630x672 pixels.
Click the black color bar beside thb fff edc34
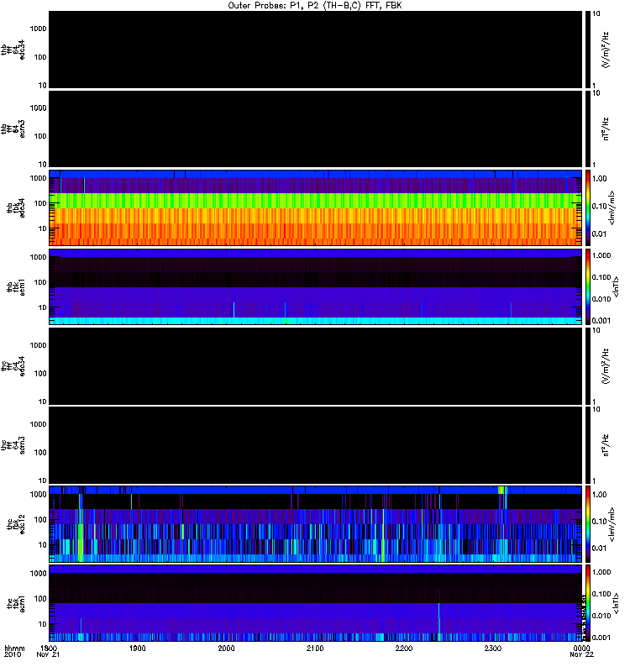coord(588,50)
